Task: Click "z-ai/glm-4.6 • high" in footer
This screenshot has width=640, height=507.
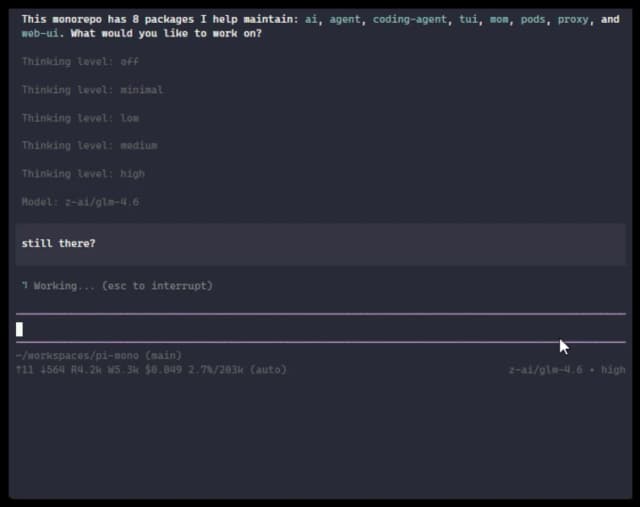Action: click(567, 370)
